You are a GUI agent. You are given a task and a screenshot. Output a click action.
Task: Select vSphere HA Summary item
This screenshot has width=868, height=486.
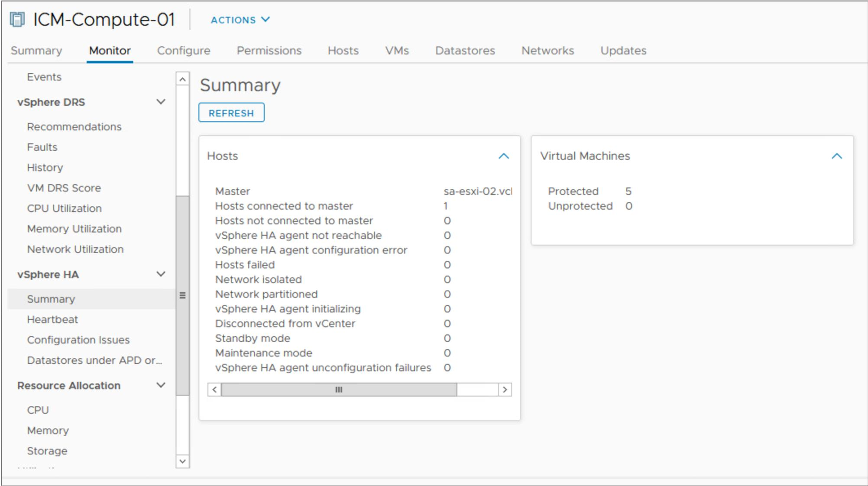92,299
